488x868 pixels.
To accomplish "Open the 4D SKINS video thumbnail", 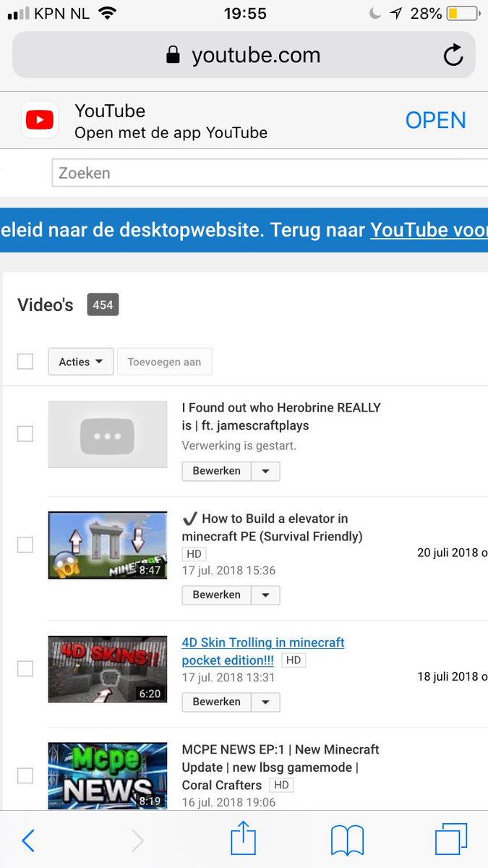I will pyautogui.click(x=108, y=669).
